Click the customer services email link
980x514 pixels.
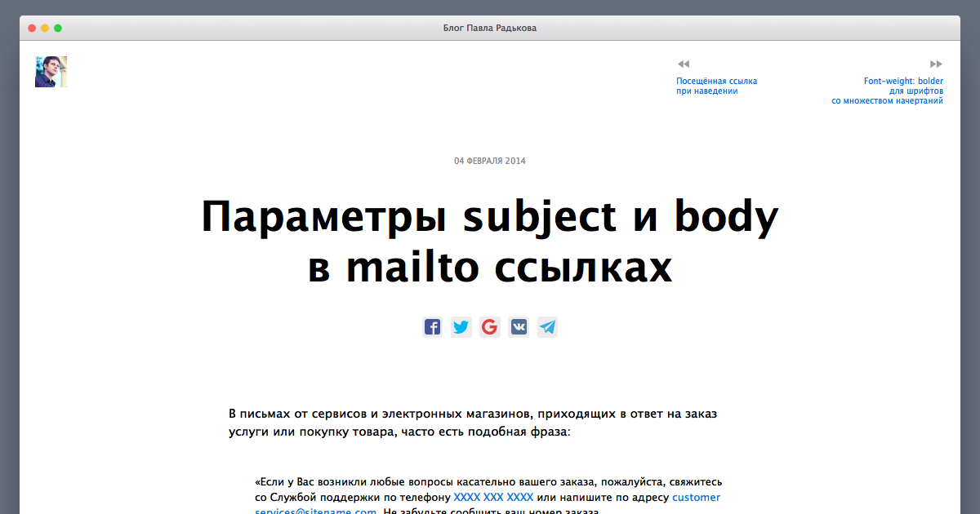point(697,497)
